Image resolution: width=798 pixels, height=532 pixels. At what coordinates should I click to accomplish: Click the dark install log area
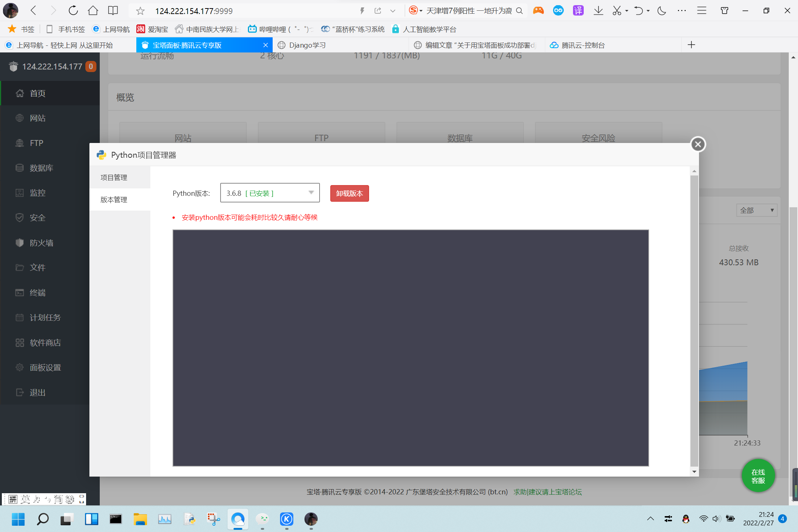410,348
